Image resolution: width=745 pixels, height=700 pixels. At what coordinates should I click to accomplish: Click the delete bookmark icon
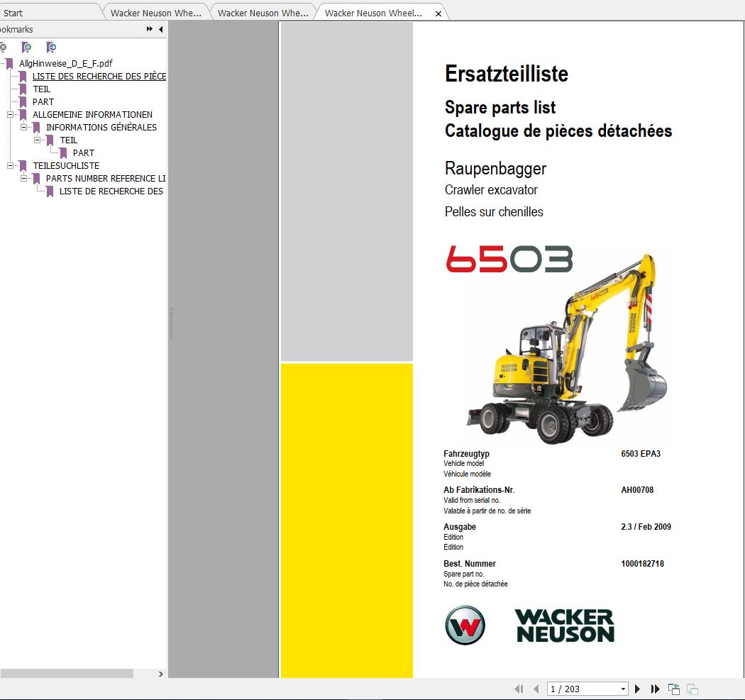tap(4, 47)
